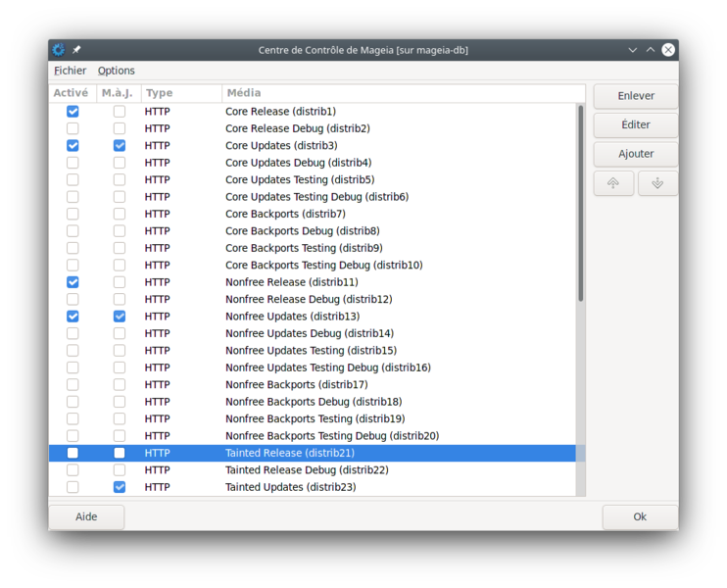Click the pin icon in title bar
The height and width of the screenshot is (588, 727).
76,50
